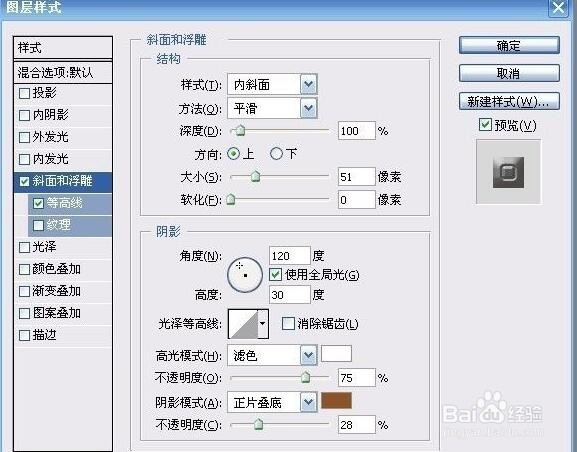Select the 斜面和浮雕 list entry label
The height and width of the screenshot is (452, 577).
(62, 181)
